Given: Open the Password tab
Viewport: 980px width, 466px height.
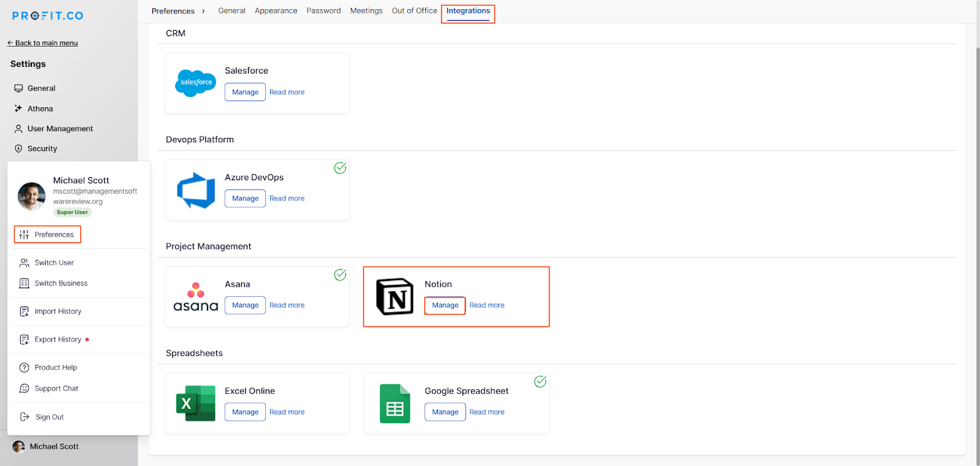Looking at the screenshot, I should pos(323,11).
